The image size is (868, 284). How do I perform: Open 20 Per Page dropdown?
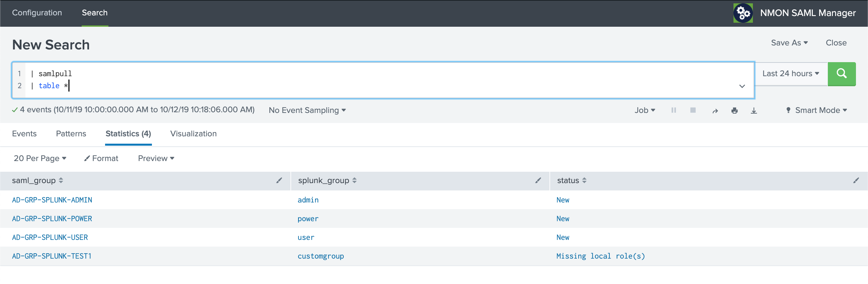(x=40, y=158)
